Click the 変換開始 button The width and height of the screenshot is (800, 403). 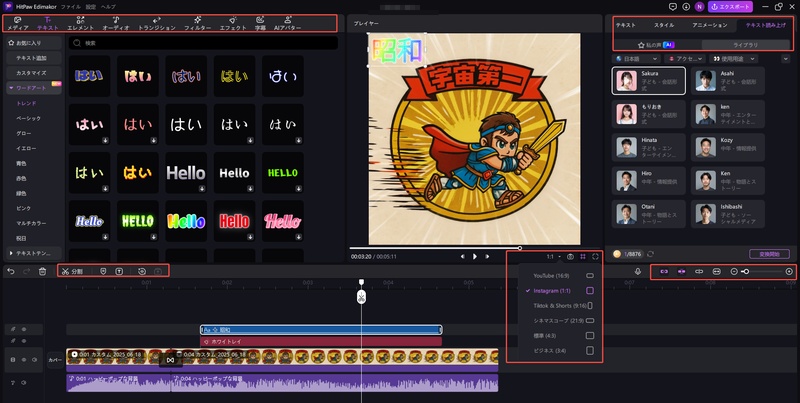(x=769, y=254)
